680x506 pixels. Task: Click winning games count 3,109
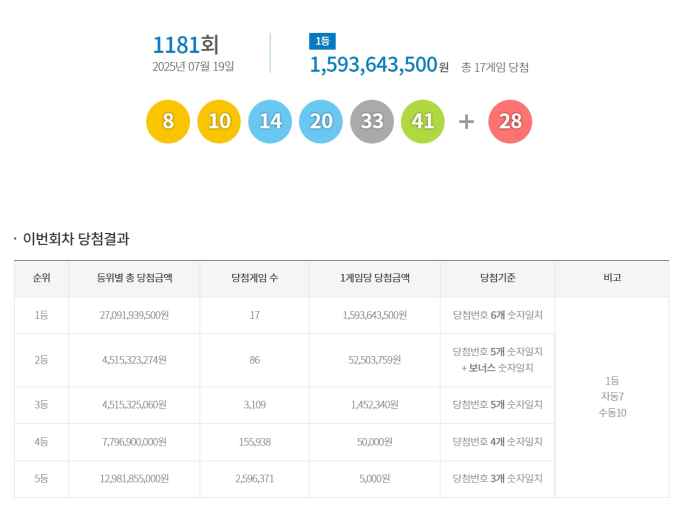click(255, 405)
